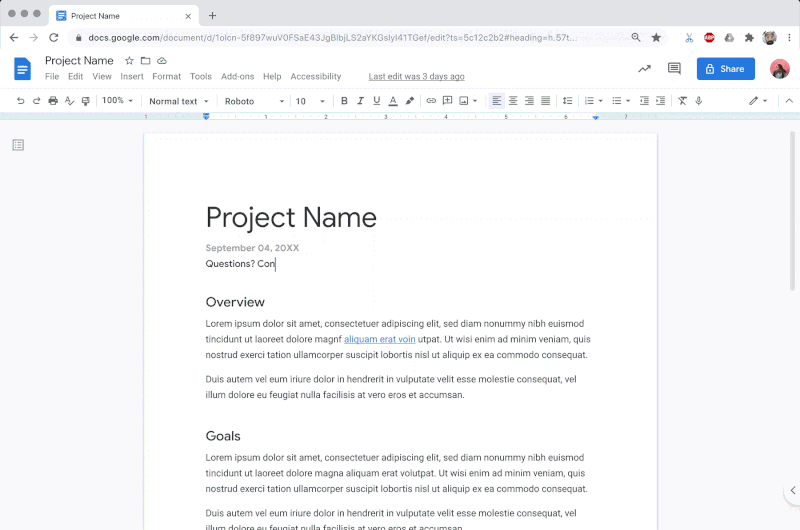
Task: Open the View menu
Action: [102, 77]
